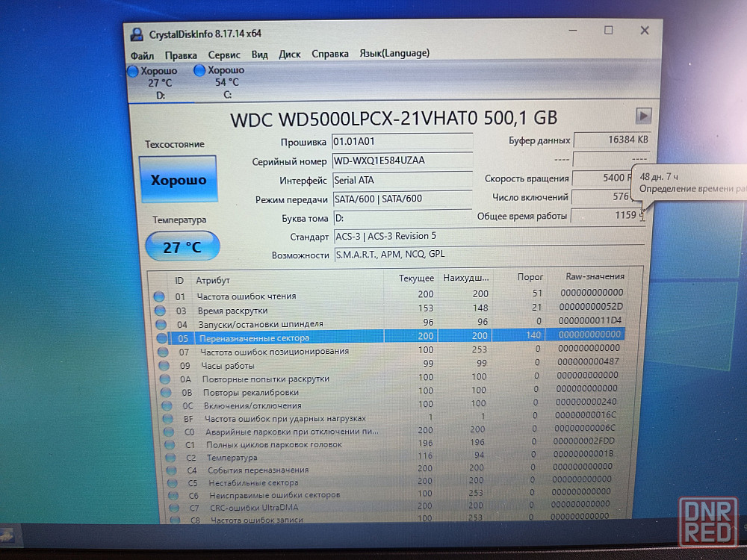The width and height of the screenshot is (747, 560).
Task: Click status circle for attribute 01
Action: tap(159, 296)
